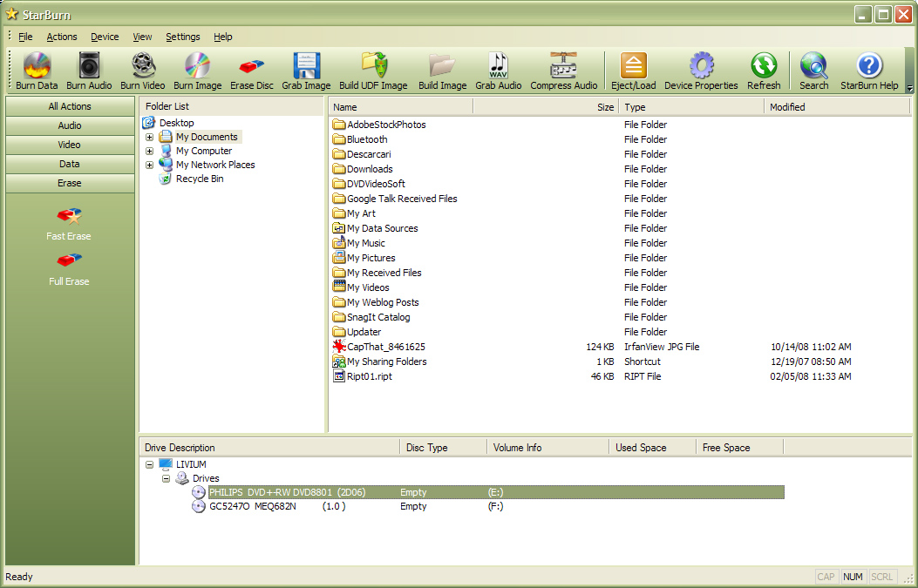This screenshot has height=588, width=918.
Task: Open the Build Image tool
Action: coord(442,71)
